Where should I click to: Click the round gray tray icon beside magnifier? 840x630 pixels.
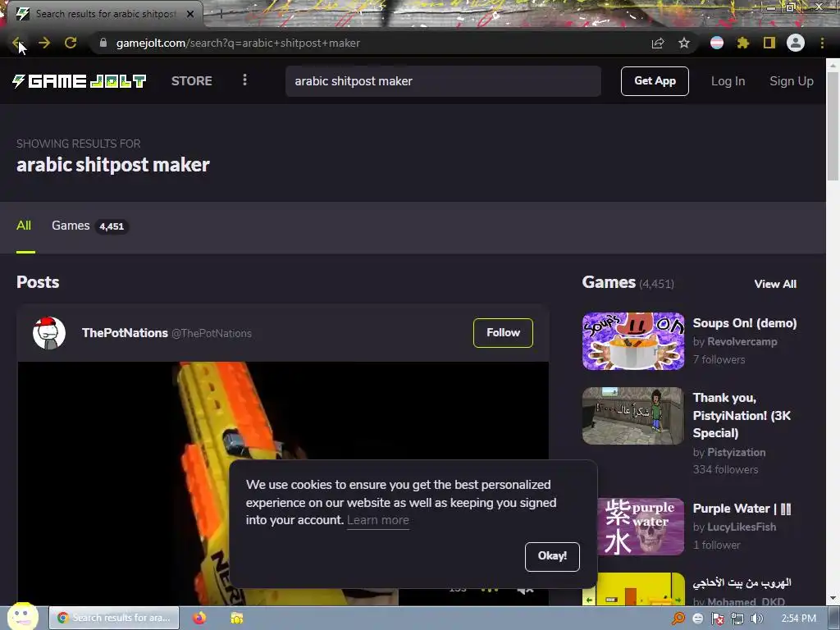coord(698,619)
